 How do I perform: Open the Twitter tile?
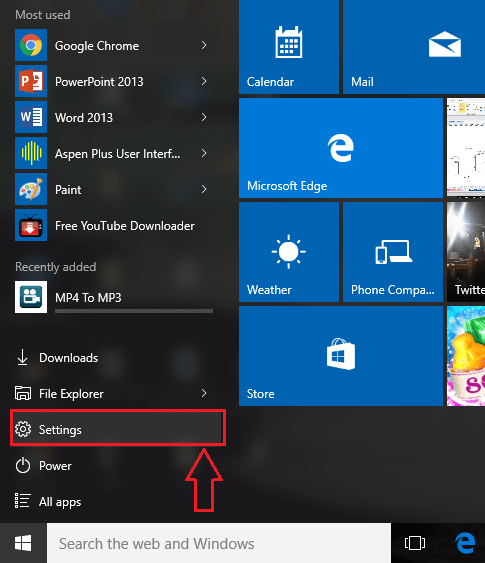(x=466, y=252)
